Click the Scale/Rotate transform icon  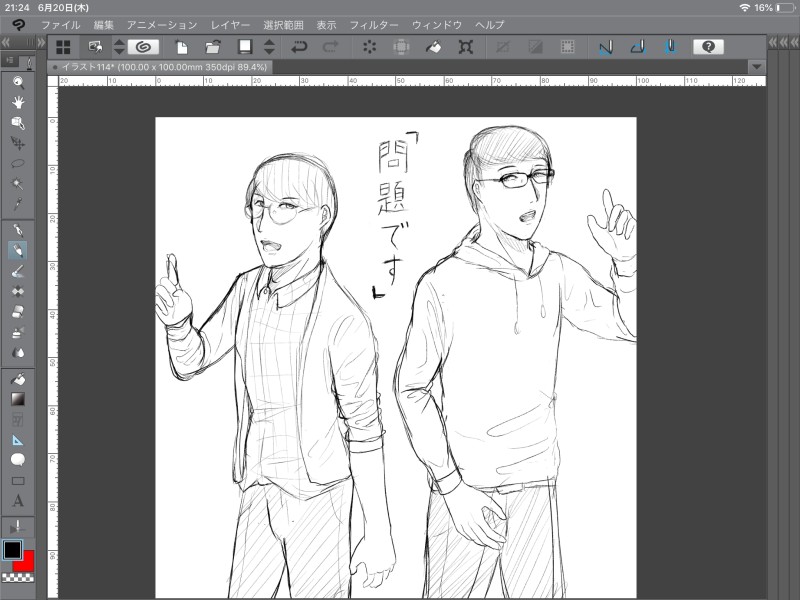click(465, 47)
